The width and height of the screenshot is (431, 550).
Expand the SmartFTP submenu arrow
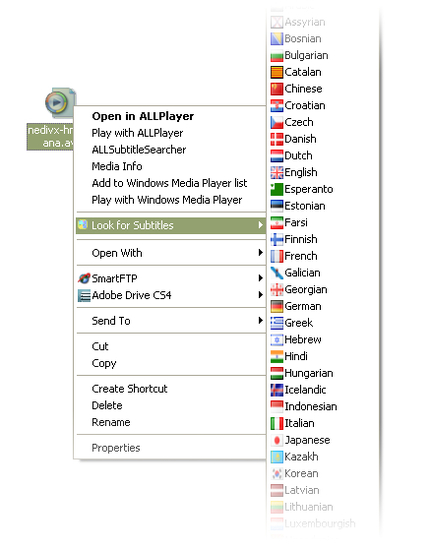[260, 279]
